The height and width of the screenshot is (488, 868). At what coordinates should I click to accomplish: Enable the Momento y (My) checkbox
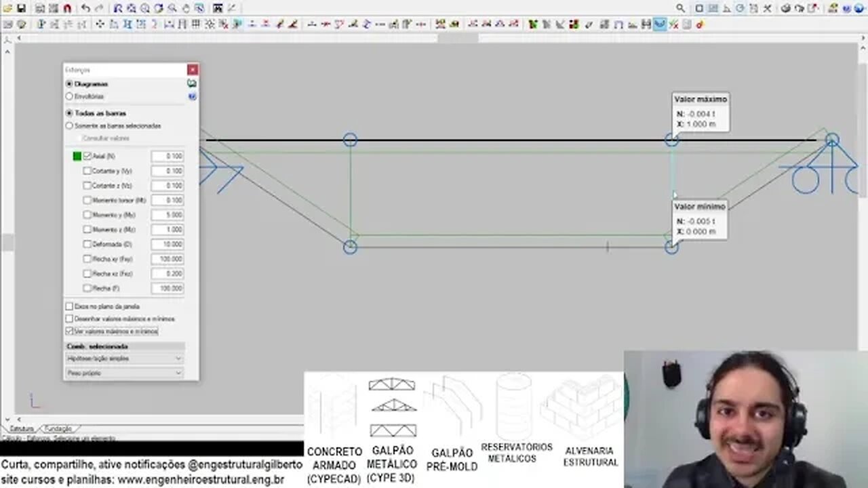pyautogui.click(x=87, y=215)
